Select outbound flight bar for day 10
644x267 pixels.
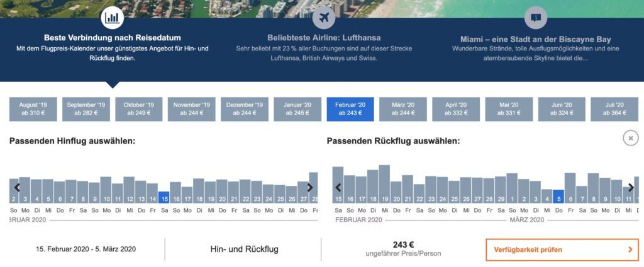tap(107, 191)
